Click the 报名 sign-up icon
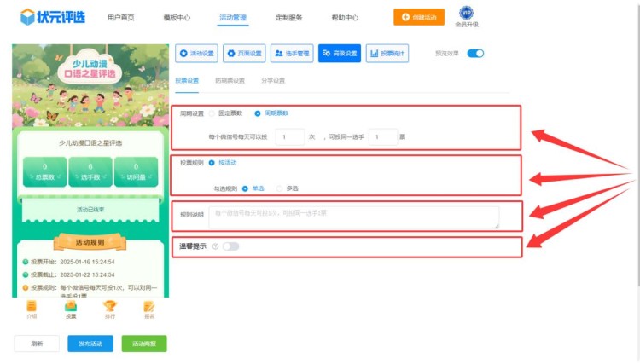The width and height of the screenshot is (640, 364). (x=149, y=307)
